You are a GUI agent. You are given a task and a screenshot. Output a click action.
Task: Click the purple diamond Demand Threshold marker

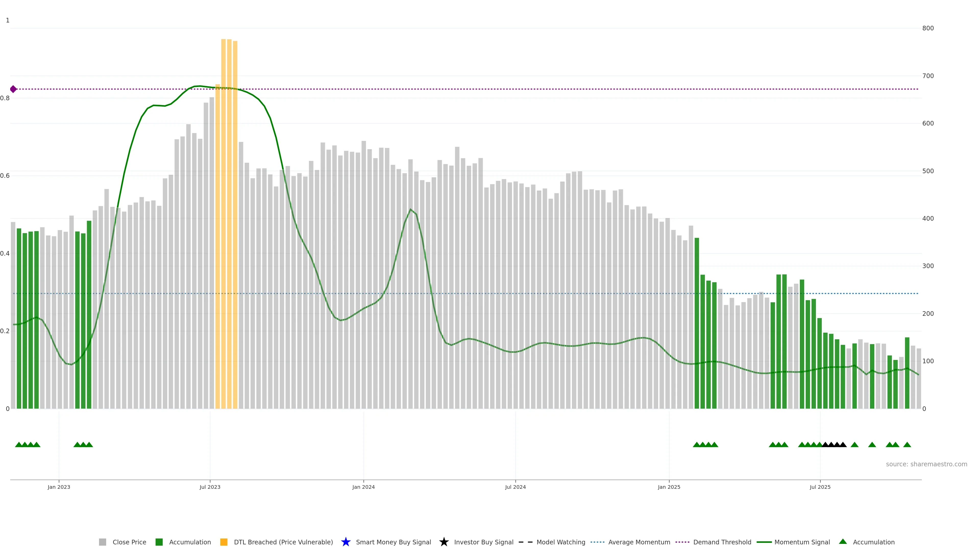coord(13,89)
